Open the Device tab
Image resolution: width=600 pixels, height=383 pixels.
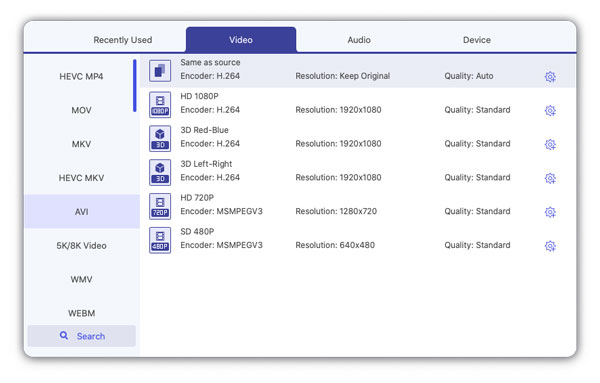coord(477,40)
